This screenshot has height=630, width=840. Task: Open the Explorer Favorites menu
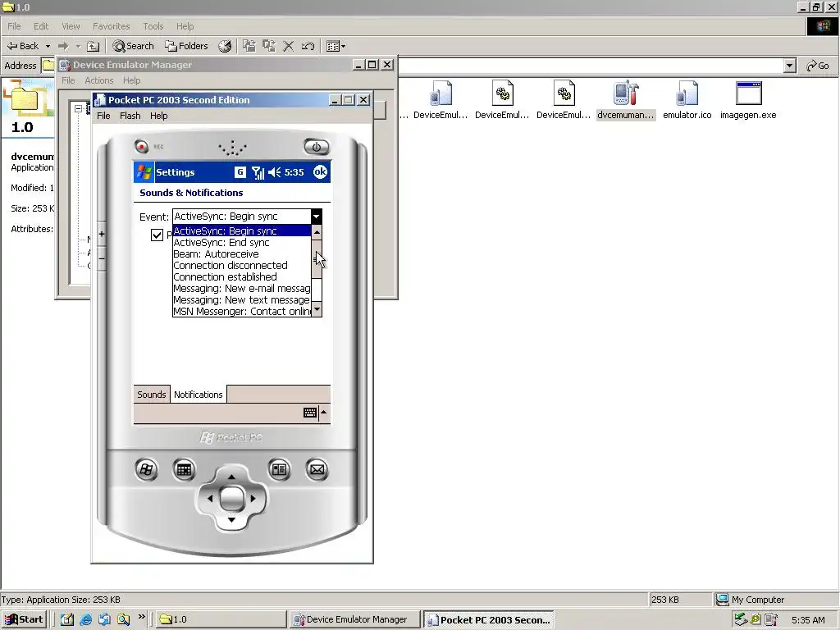tap(111, 26)
